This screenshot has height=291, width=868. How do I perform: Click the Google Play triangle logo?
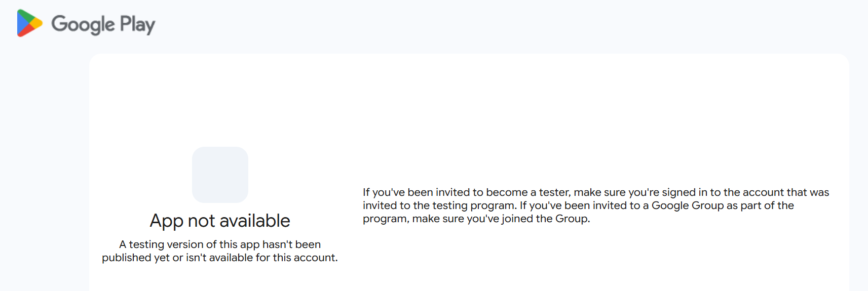click(29, 23)
